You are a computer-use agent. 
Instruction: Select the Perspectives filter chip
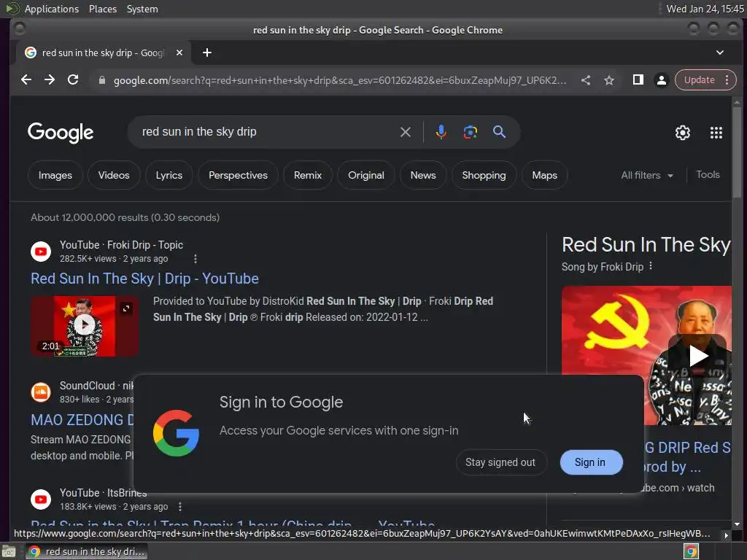[x=239, y=175]
